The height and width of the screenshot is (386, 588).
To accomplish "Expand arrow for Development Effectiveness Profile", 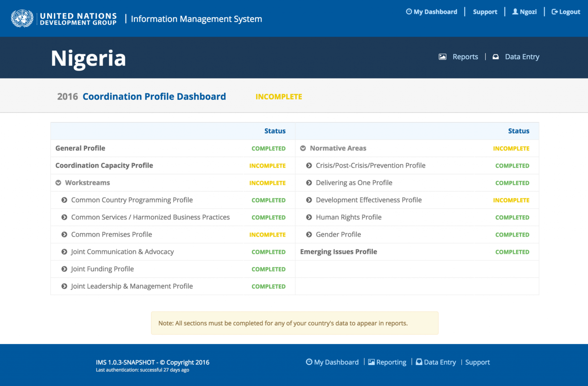I will pyautogui.click(x=309, y=200).
